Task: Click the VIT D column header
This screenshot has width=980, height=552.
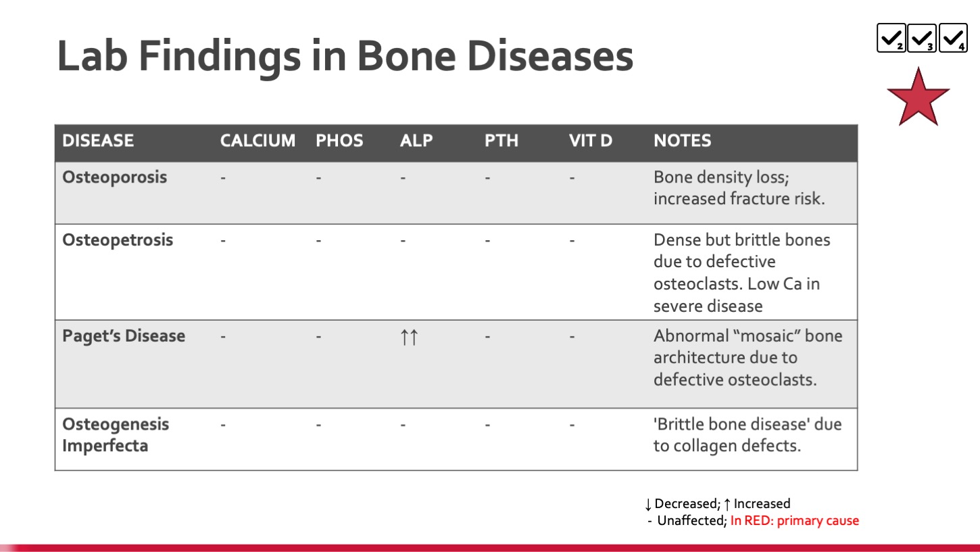Action: tap(591, 141)
